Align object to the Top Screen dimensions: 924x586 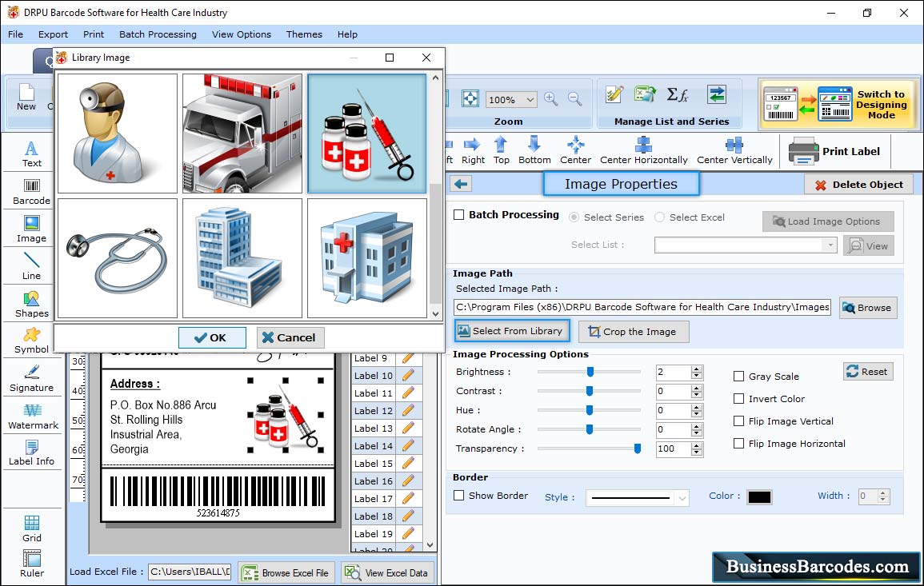pyautogui.click(x=501, y=151)
